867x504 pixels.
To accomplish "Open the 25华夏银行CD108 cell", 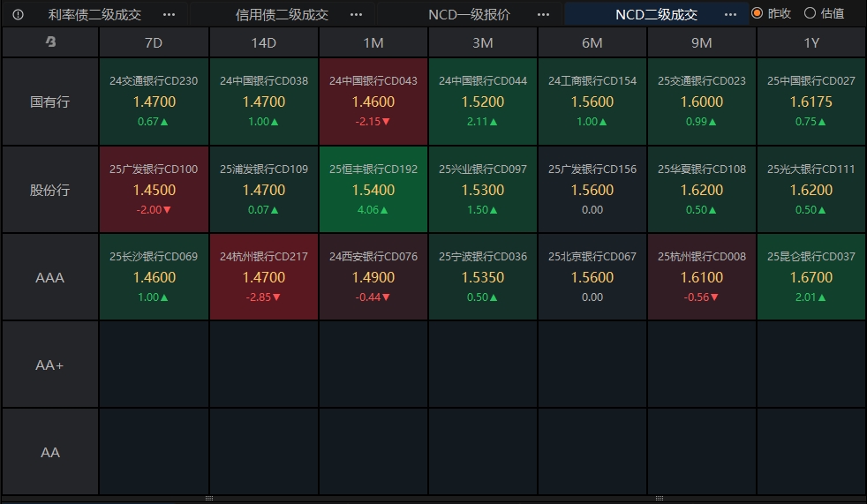I will click(x=702, y=190).
